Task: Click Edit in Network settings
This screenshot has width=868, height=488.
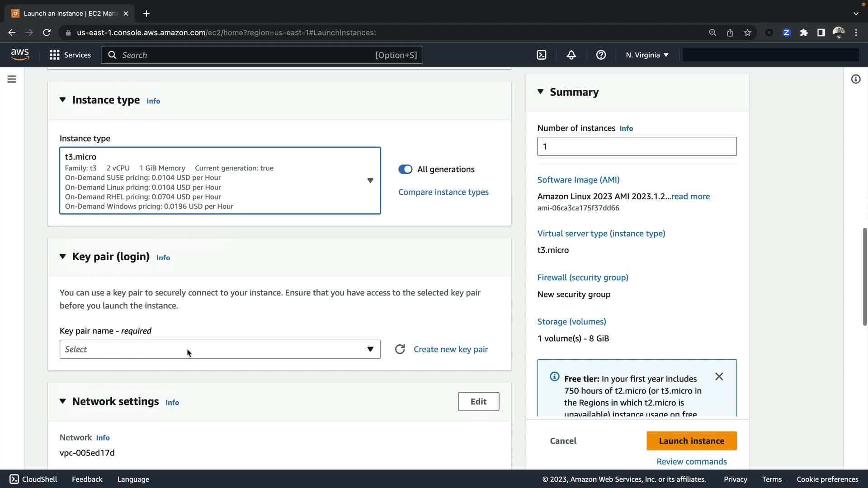Action: point(478,401)
